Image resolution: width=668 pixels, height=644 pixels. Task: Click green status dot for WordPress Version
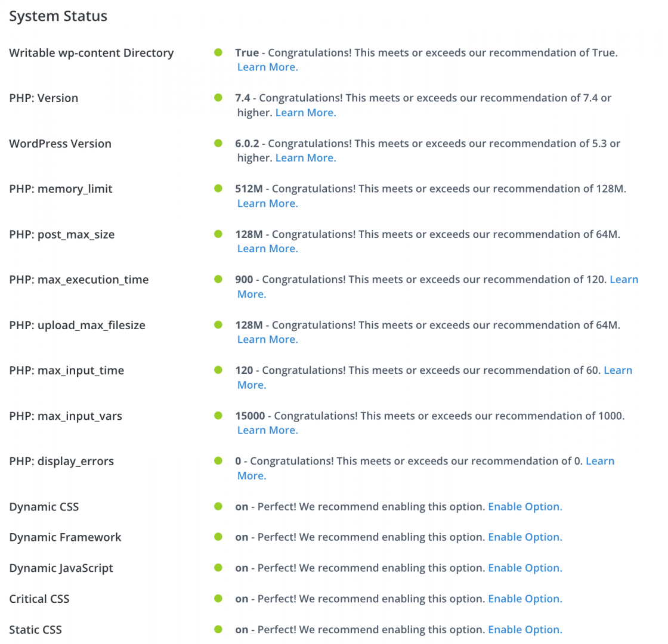218,143
